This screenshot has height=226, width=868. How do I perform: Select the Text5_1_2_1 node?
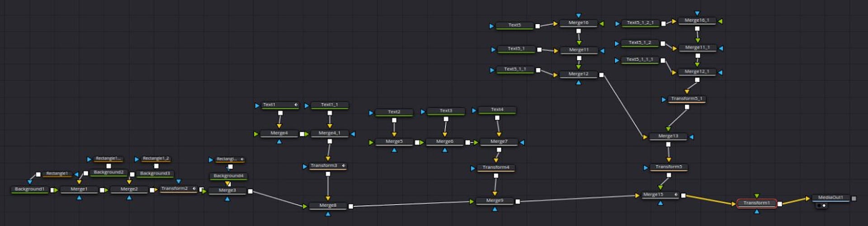[x=640, y=23]
